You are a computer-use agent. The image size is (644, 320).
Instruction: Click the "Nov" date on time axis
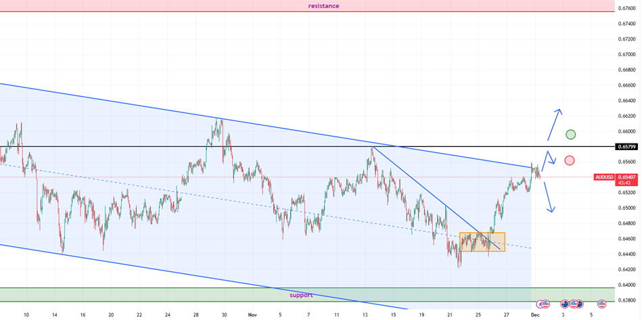[252, 315]
